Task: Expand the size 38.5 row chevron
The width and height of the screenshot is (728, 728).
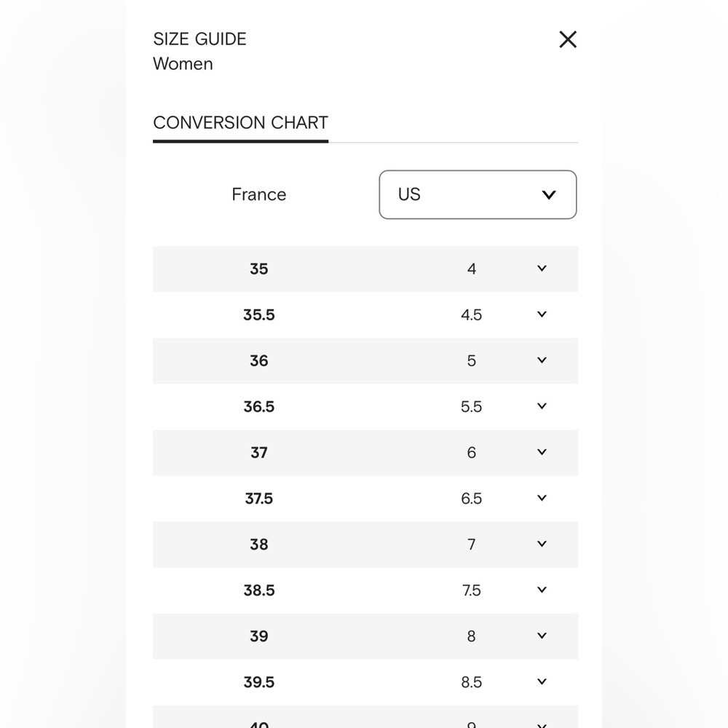Action: pyautogui.click(x=542, y=590)
